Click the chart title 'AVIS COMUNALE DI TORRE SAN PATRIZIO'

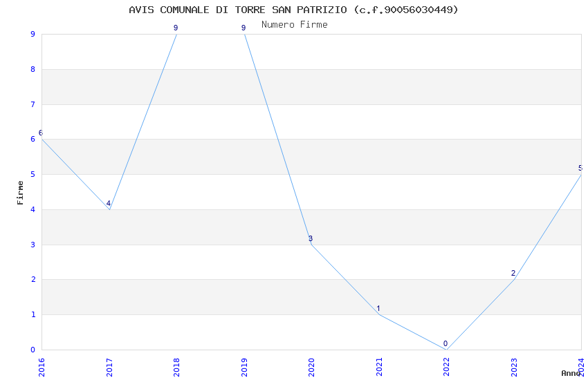(238, 10)
